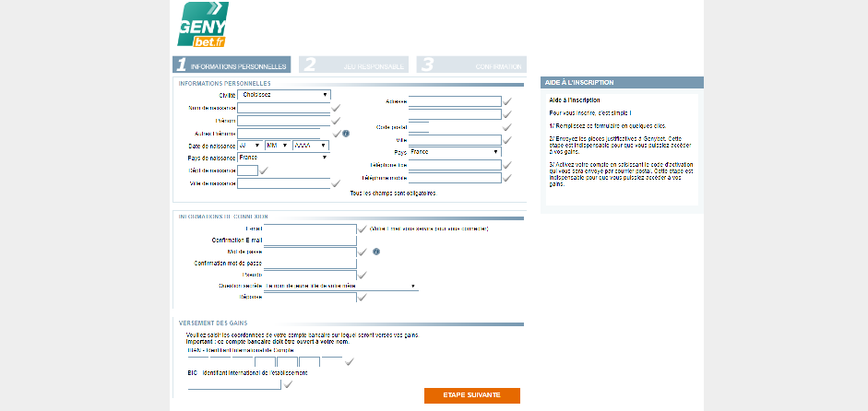The height and width of the screenshot is (411, 868).
Task: Focus the BIC input field
Action: 234,384
